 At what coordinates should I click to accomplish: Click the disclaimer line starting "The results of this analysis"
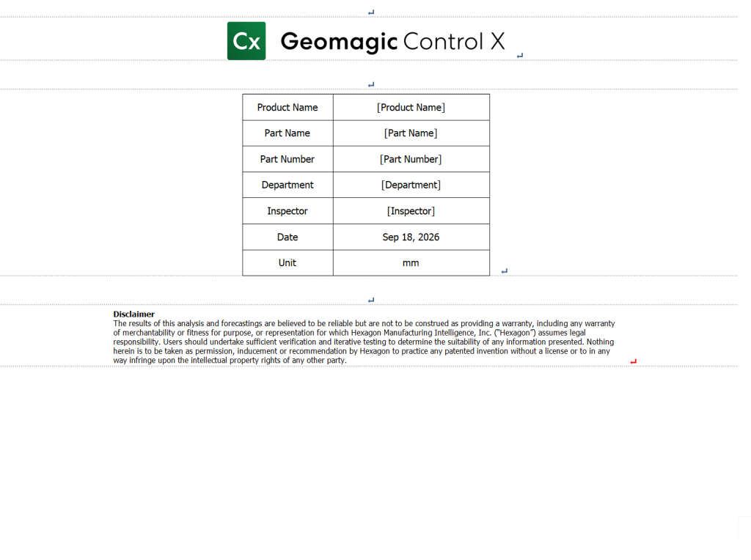click(364, 323)
